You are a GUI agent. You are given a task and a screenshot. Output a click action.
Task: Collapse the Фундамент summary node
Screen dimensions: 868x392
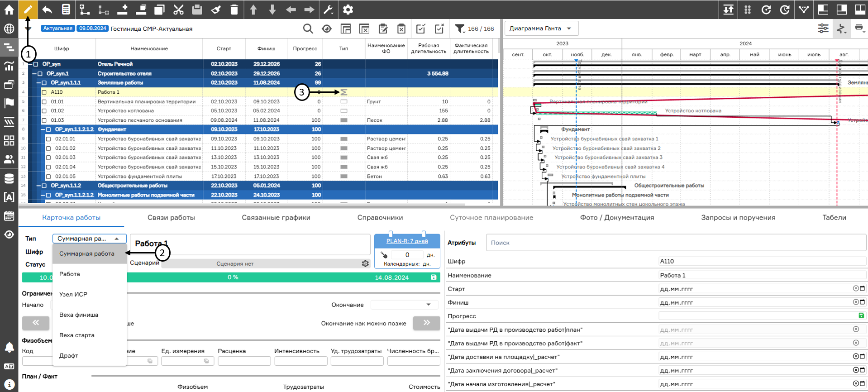(x=43, y=129)
